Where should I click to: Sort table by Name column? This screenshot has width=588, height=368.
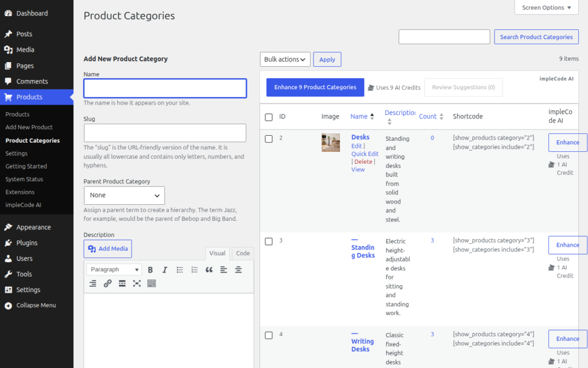[362, 116]
